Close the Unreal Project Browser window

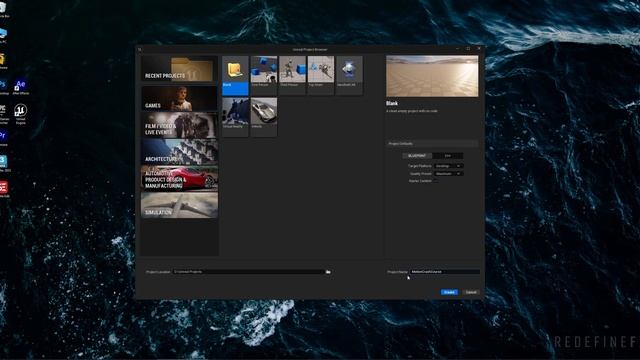click(479, 49)
